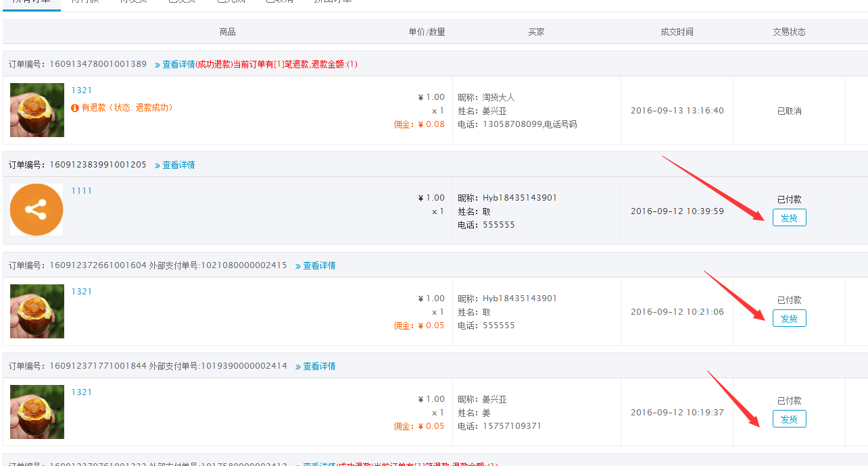
Task: Click the double-arrow icon of order 160913478001001389
Action: pos(158,65)
